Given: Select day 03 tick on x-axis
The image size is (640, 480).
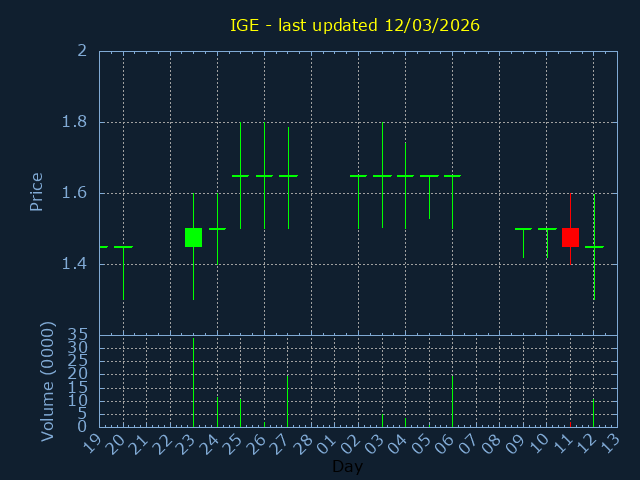Looking at the screenshot, I should tap(375, 443).
